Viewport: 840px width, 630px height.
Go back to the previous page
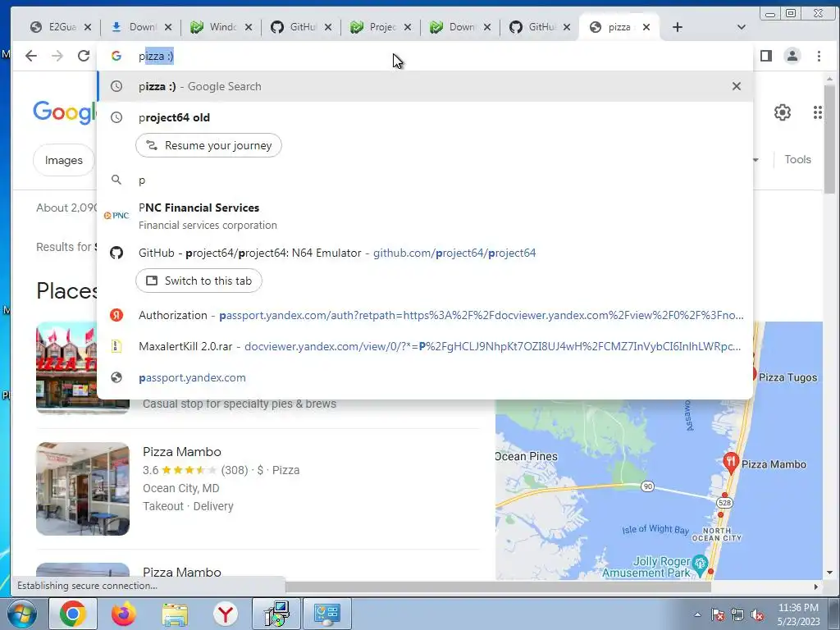pos(31,56)
